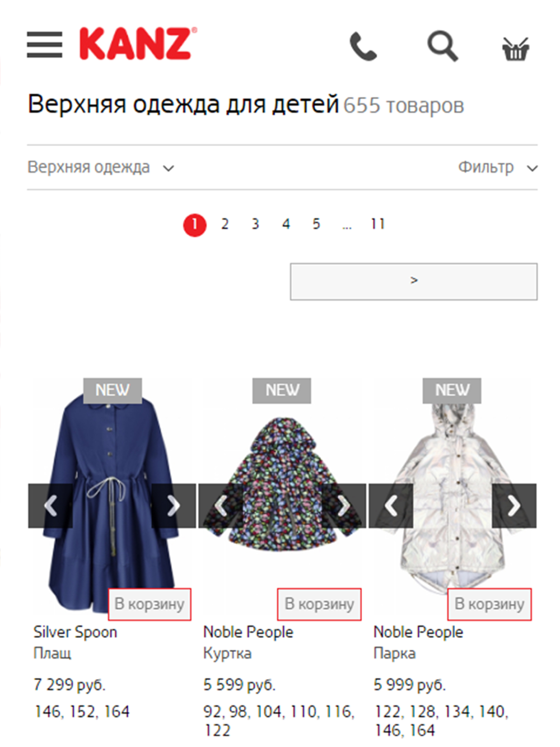
Task: Go to page 5 of results
Action: click(316, 225)
